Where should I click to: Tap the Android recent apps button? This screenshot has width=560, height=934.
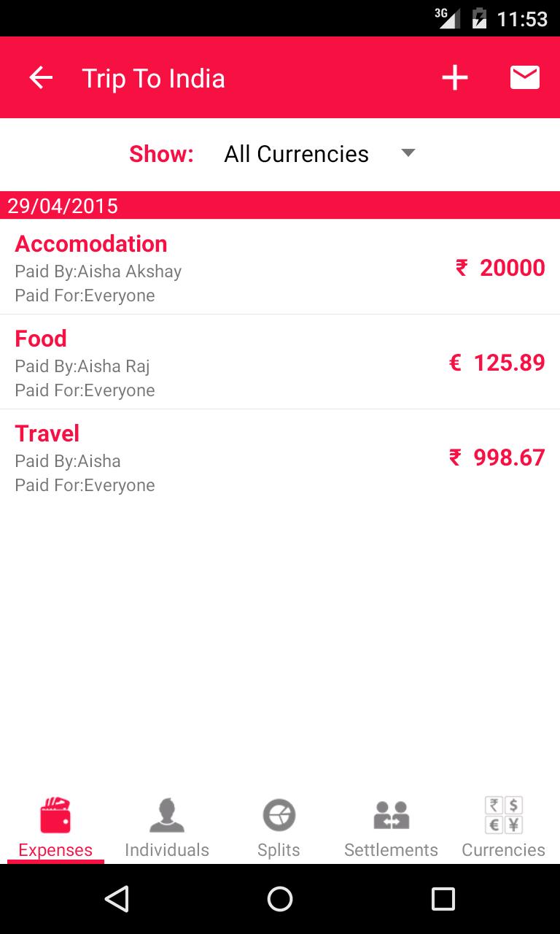(x=443, y=899)
